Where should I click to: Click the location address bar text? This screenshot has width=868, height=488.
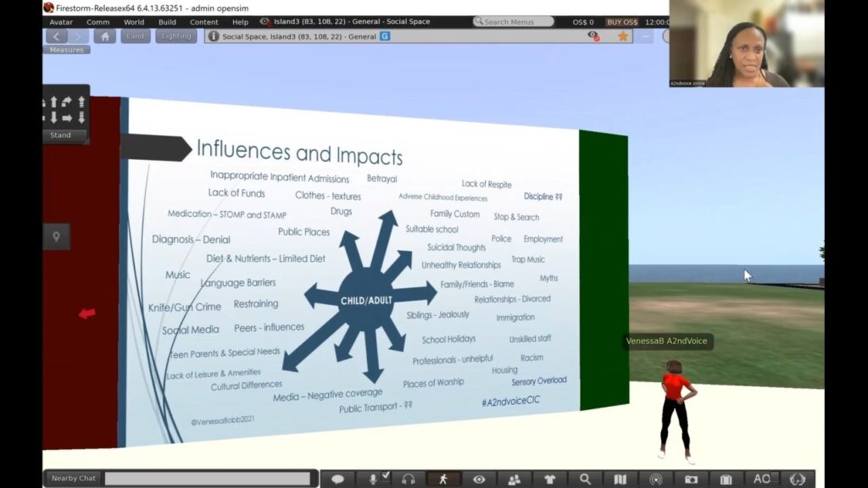tap(299, 36)
